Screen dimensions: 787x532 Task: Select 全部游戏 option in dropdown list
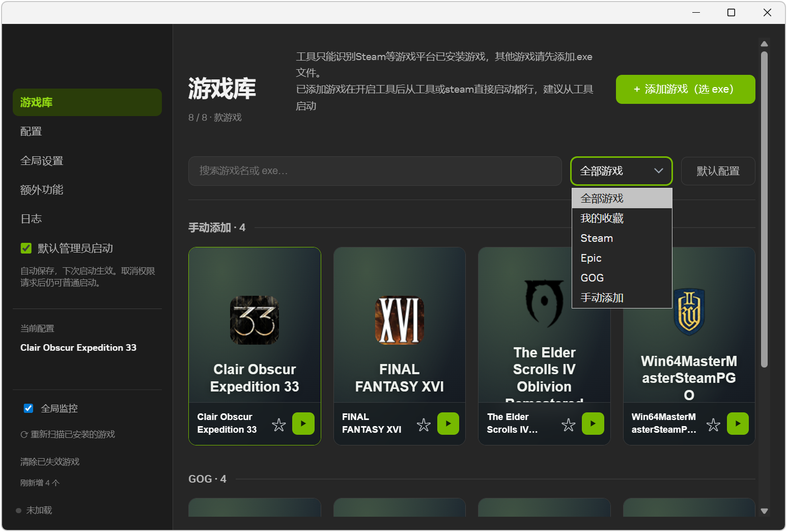622,198
